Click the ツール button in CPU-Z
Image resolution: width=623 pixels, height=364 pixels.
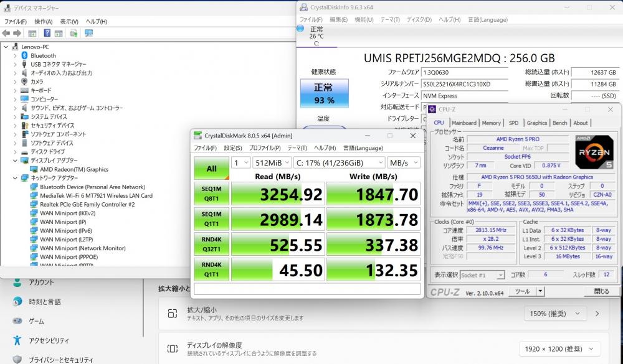(523, 291)
